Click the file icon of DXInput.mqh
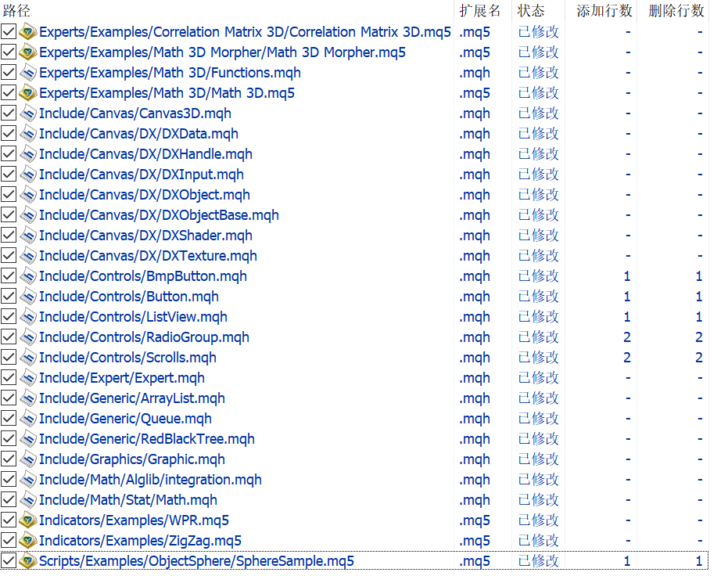Image resolution: width=728 pixels, height=576 pixels. click(28, 175)
